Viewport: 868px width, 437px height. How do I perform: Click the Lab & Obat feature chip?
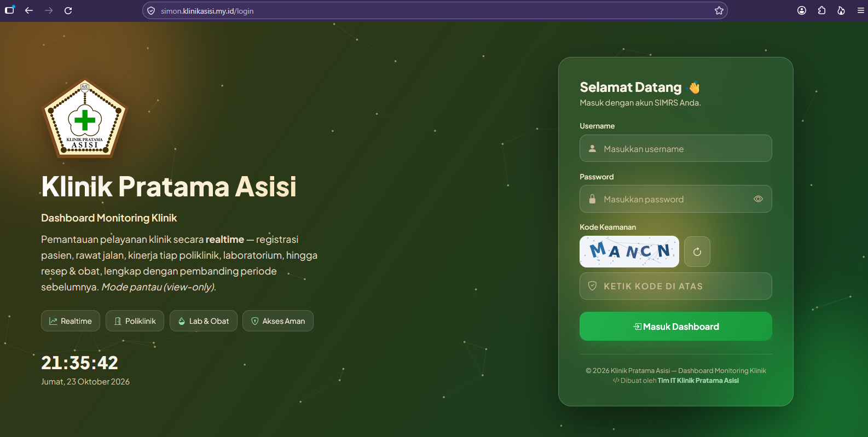(204, 321)
